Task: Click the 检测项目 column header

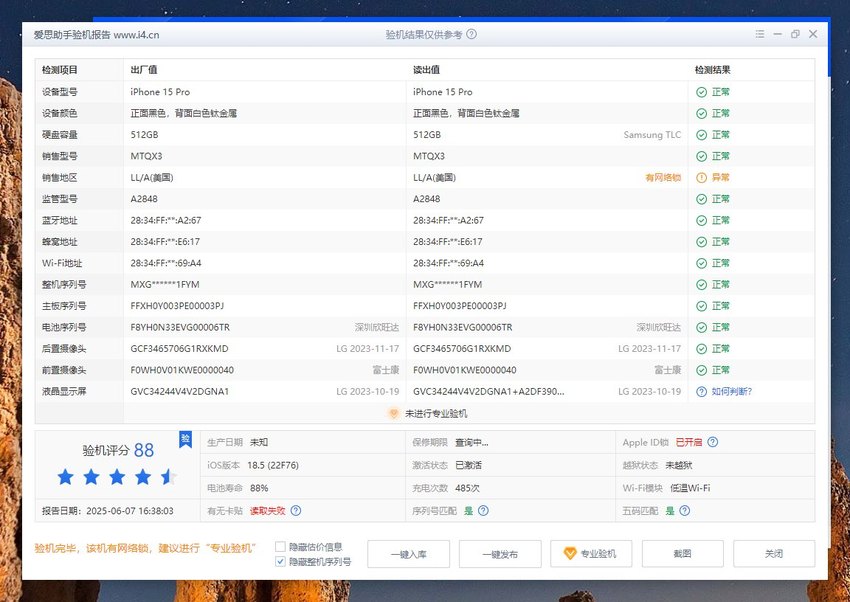Action: (x=60, y=70)
